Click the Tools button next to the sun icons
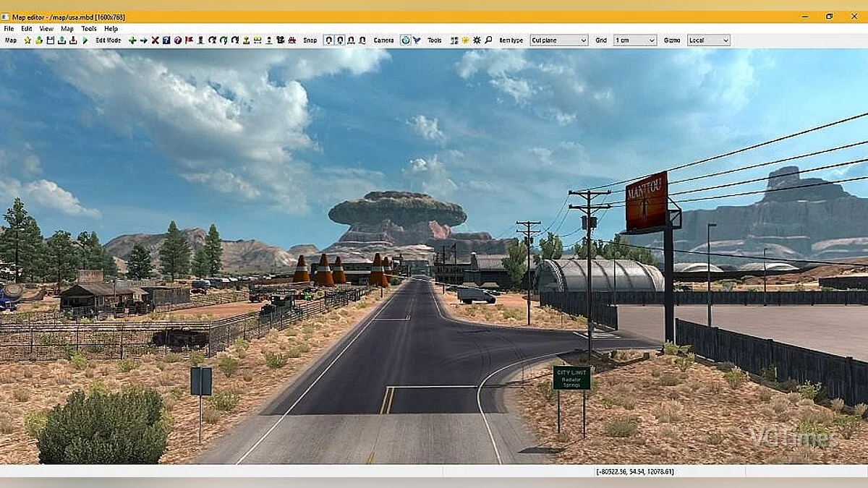The image size is (868, 488). tap(434, 40)
